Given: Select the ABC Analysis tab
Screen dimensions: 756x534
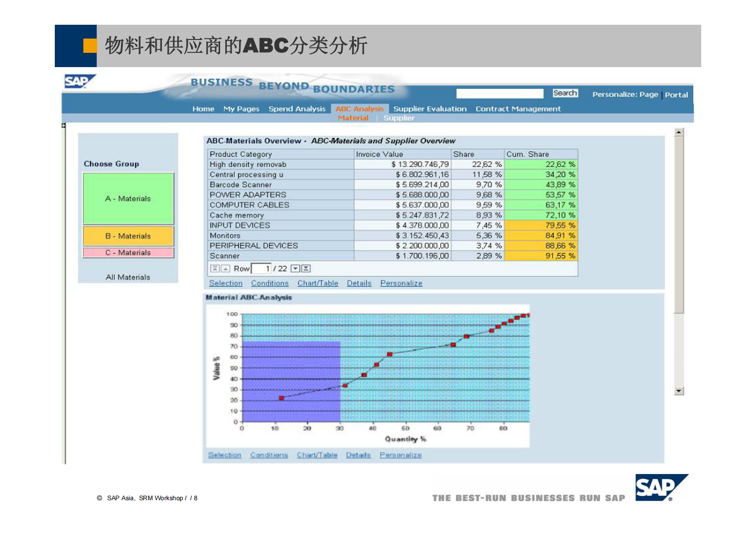Looking at the screenshot, I should [360, 109].
